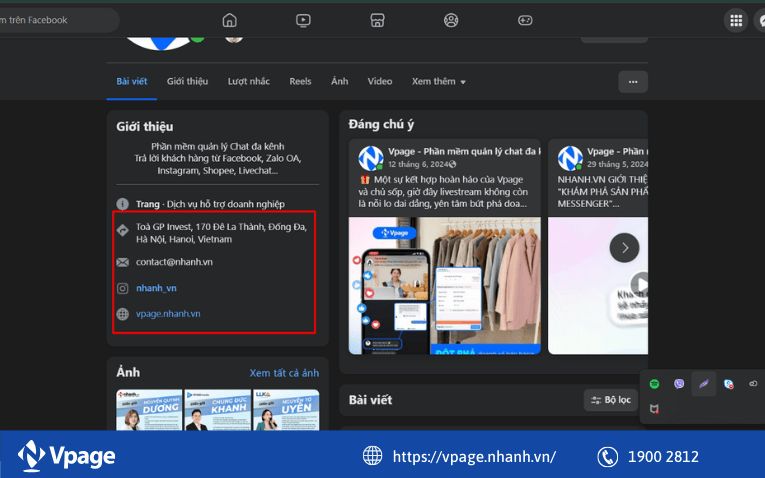Open the clothing rack livestream post image
Image resolution: width=765 pixels, height=478 pixels.
coord(444,285)
